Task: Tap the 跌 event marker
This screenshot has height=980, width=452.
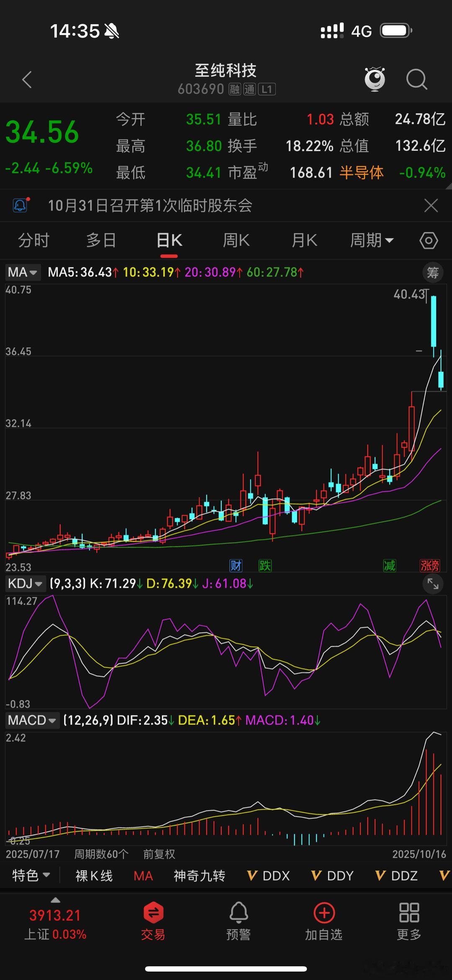Action: click(x=265, y=566)
